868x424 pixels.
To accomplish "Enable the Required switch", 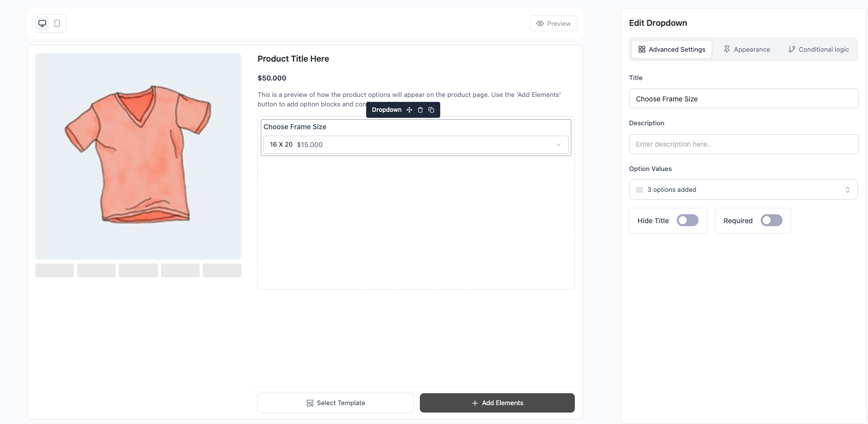I will point(772,220).
